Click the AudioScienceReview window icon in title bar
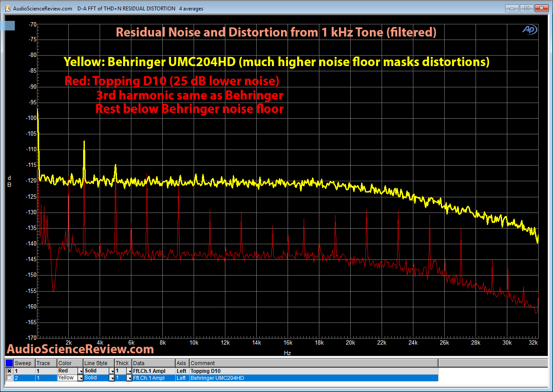The width and height of the screenshot is (553, 392). [7, 8]
